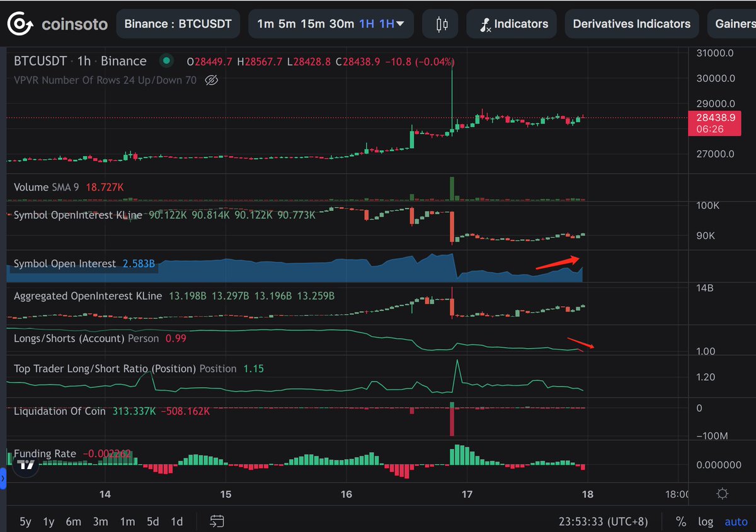Click the date 17 on the time axis
This screenshot has height=532, width=756.
point(467,494)
